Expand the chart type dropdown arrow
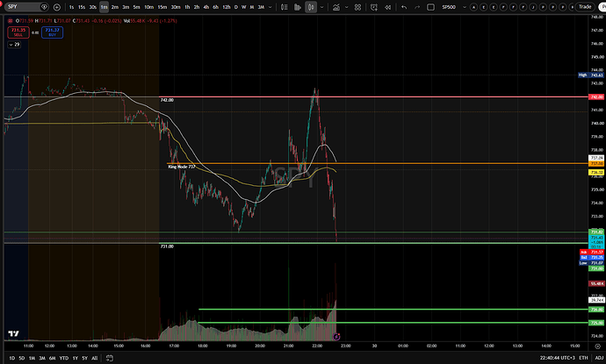The height and width of the screenshot is (364, 606). [x=321, y=7]
